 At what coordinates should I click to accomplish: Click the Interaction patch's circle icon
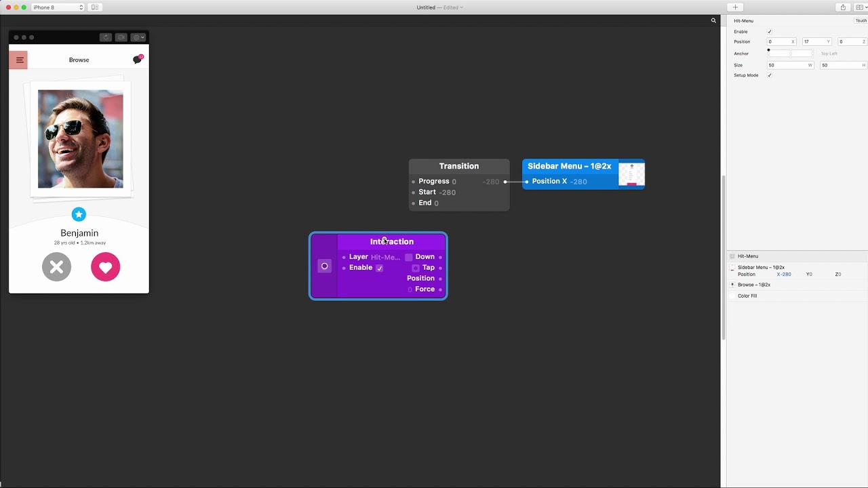click(324, 266)
